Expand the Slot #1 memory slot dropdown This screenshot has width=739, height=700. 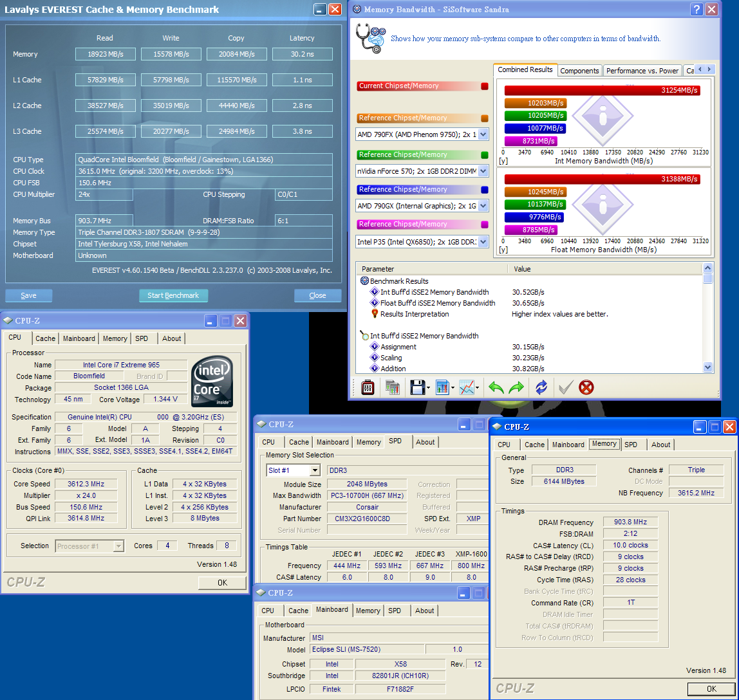tap(315, 470)
